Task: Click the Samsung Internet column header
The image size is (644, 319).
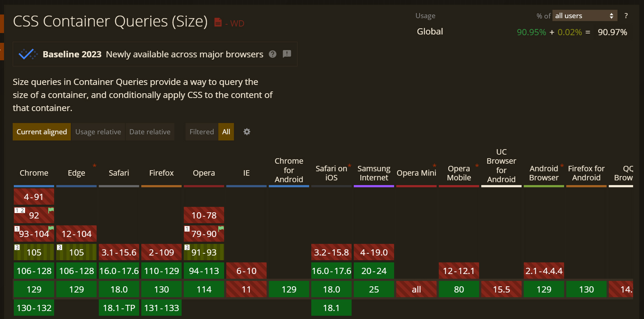Action: 374,173
